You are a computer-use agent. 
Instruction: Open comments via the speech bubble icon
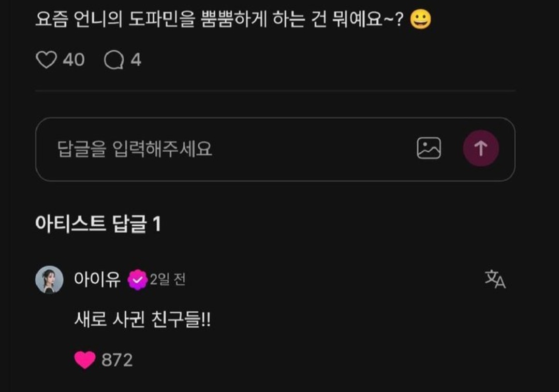114,60
